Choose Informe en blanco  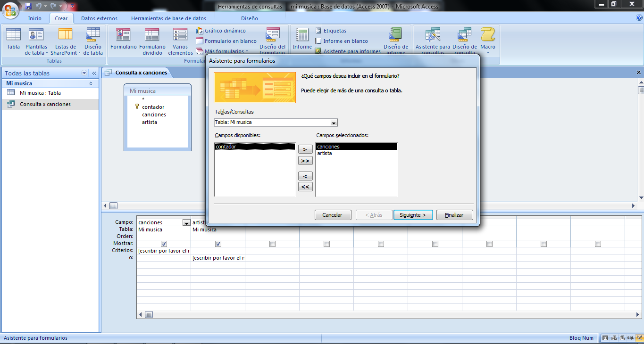341,41
